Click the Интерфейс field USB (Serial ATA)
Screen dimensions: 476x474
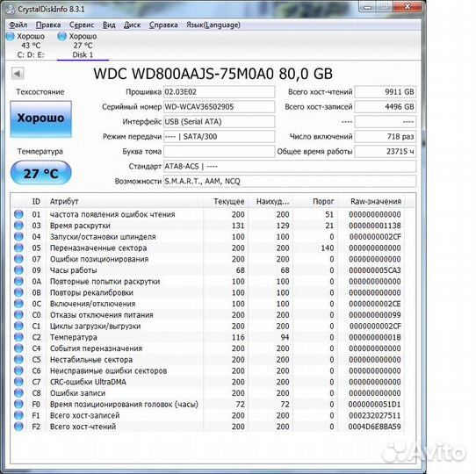[219, 122]
